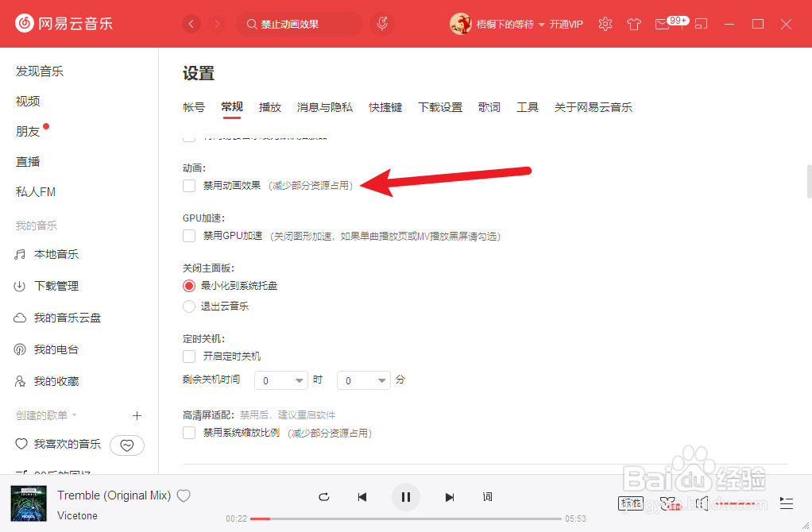Change sound quality 标准 button
Image resolution: width=812 pixels, height=532 pixels.
pyautogui.click(x=631, y=503)
